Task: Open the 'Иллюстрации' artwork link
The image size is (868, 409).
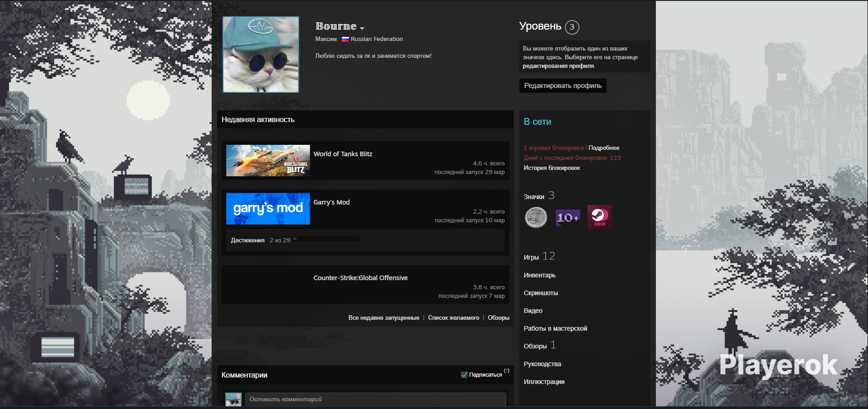Action: point(544,382)
